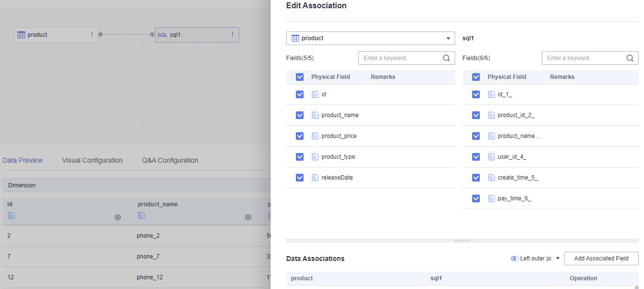This screenshot has width=644, height=289.
Task: Click the left outer join icon
Action: pos(514,259)
